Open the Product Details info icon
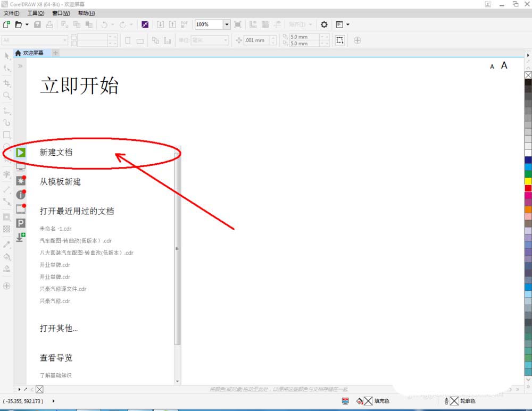The width and height of the screenshot is (532, 411). coord(21,195)
